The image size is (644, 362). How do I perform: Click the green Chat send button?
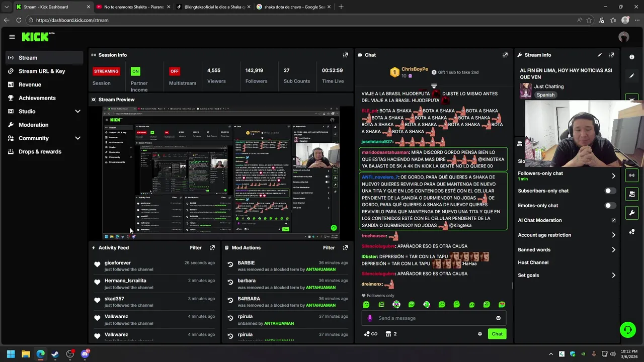(x=497, y=334)
